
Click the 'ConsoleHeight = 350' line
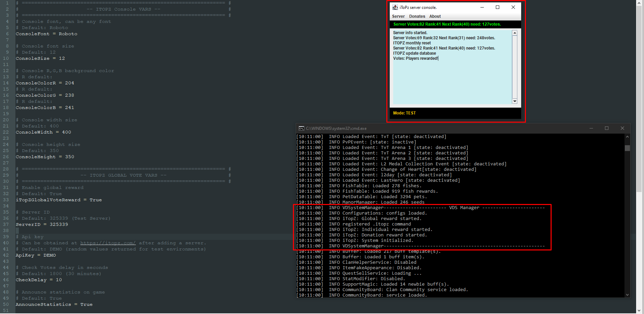coord(45,157)
